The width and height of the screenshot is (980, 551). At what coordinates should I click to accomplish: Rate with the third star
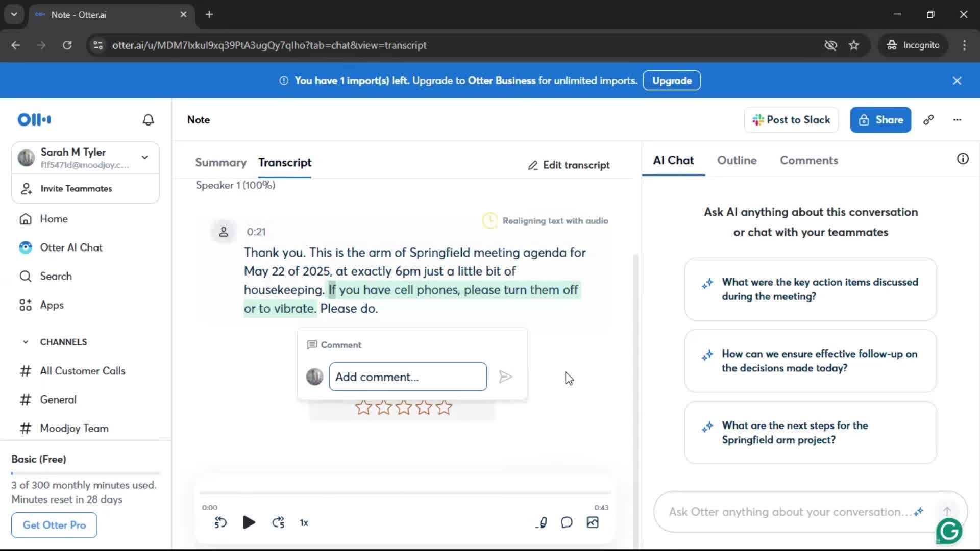(x=404, y=407)
